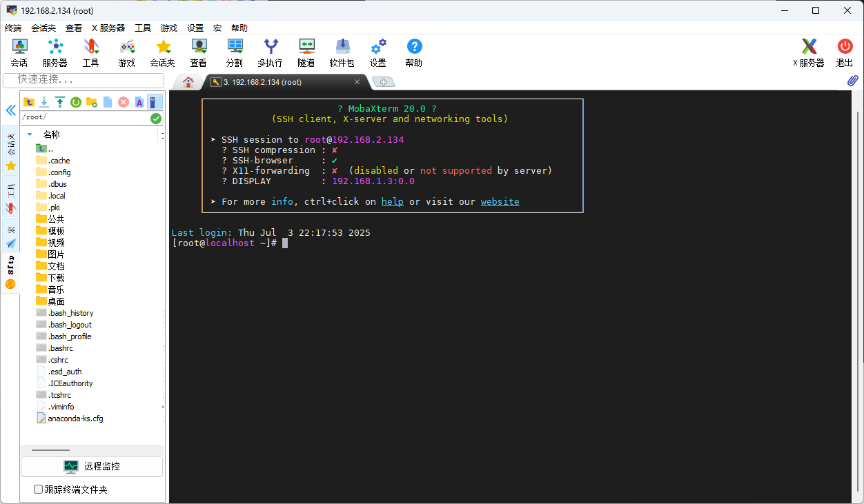Click the 快速连接 quick connect field
This screenshot has width=864, height=504.
coord(84,80)
